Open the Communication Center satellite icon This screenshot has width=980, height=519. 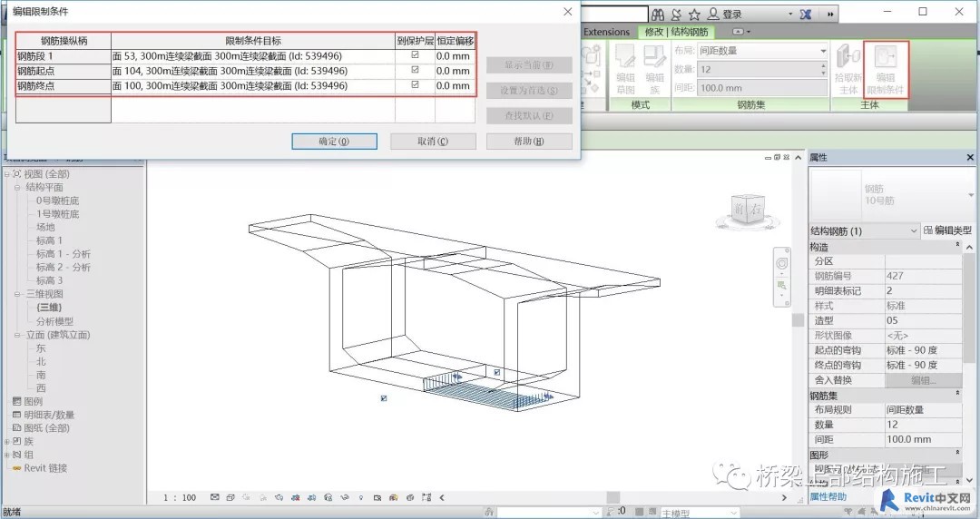point(676,14)
